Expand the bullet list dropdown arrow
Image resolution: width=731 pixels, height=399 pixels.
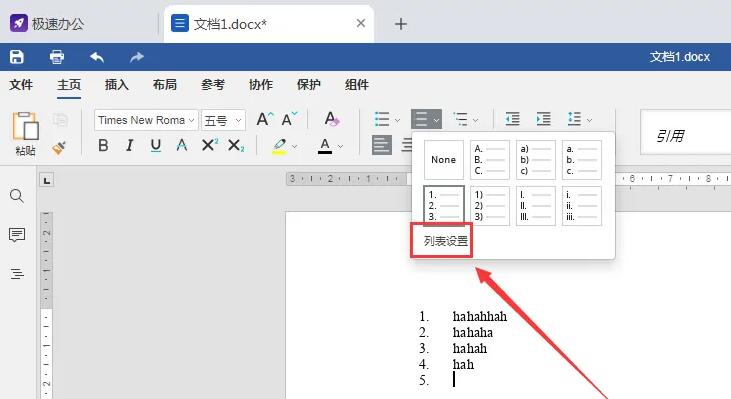397,120
